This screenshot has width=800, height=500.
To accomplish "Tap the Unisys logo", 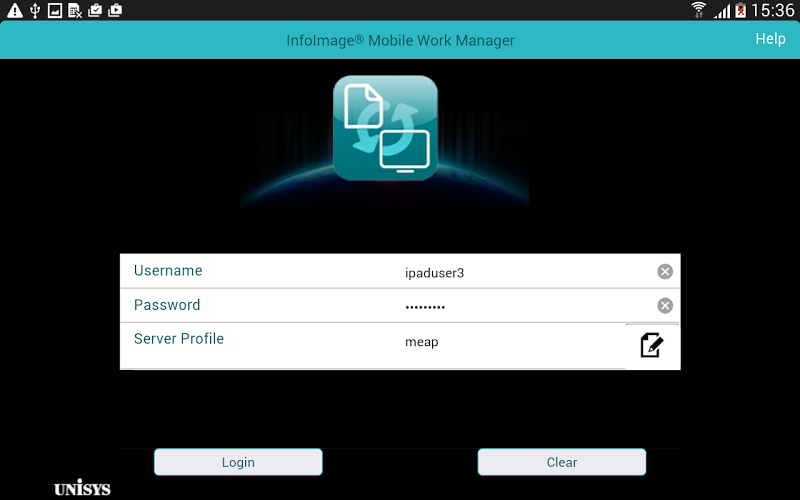I will 82,488.
